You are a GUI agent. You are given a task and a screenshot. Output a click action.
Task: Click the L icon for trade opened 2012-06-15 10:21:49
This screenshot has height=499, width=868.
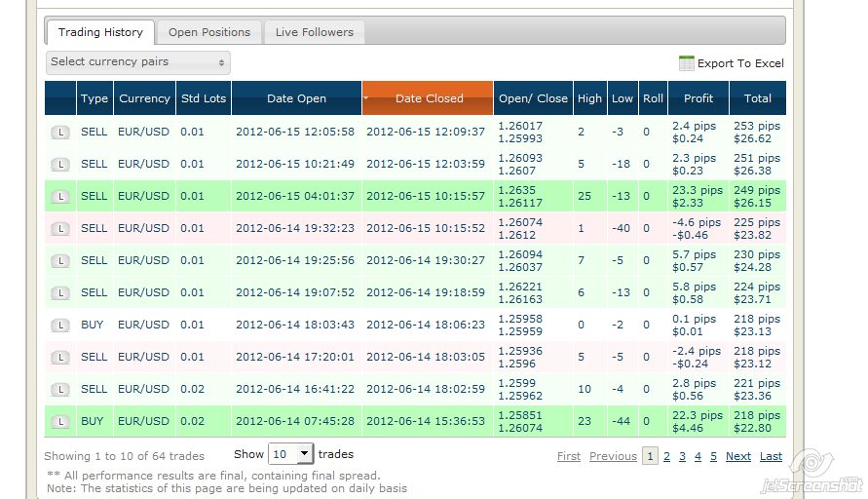[60, 165]
